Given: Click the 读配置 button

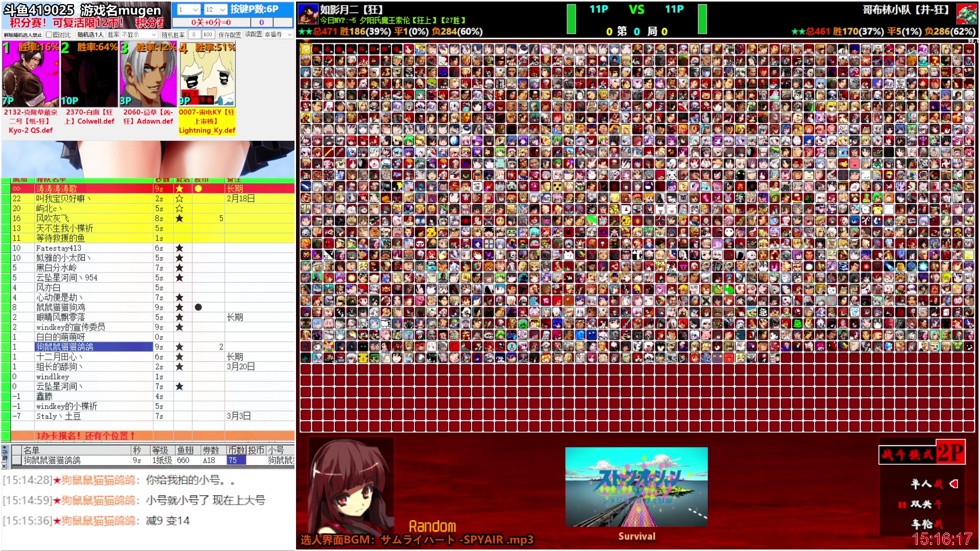Looking at the screenshot, I should click(x=253, y=35).
